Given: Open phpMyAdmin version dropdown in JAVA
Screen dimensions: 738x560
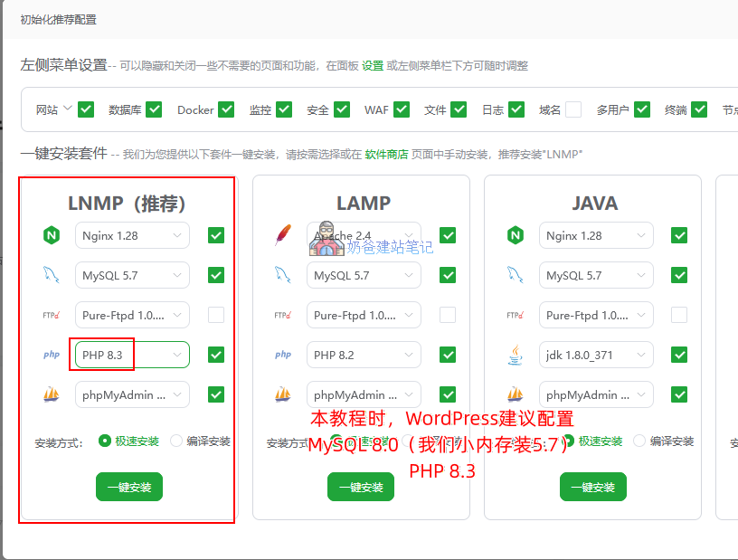Looking at the screenshot, I should 596,394.
